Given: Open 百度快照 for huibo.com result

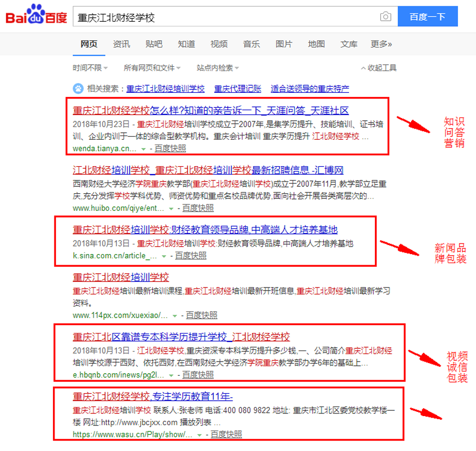Looking at the screenshot, I should 198,208.
